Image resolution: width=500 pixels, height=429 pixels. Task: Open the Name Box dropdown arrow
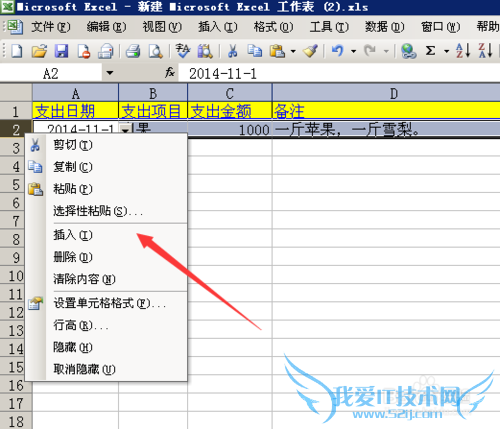pos(110,72)
